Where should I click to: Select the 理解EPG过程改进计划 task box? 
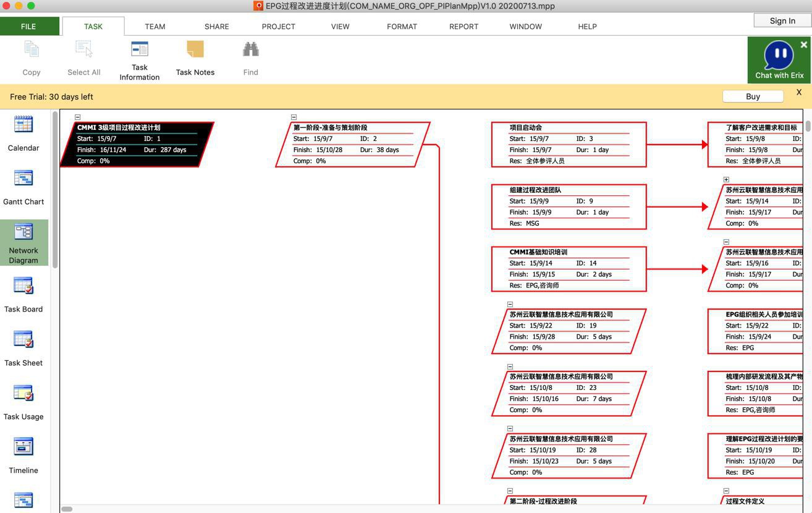click(756, 456)
